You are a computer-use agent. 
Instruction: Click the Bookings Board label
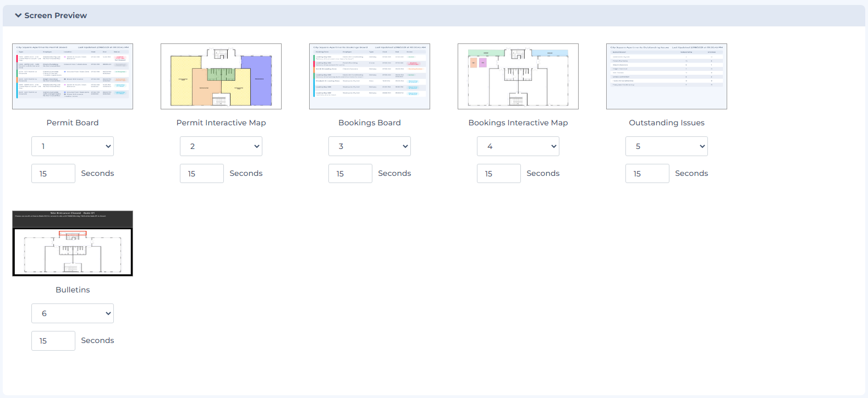click(370, 123)
